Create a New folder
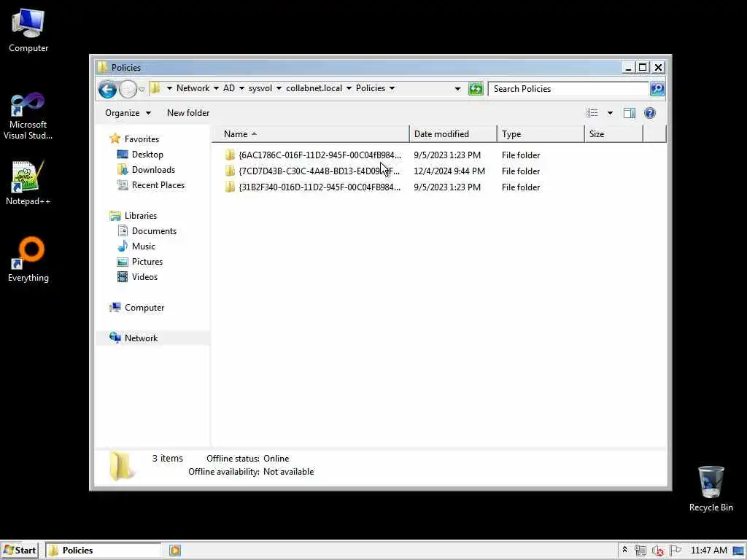747x560 pixels. pos(187,113)
